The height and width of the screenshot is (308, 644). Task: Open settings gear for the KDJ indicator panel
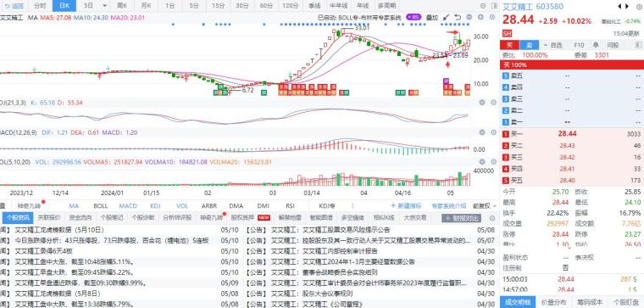click(493, 103)
